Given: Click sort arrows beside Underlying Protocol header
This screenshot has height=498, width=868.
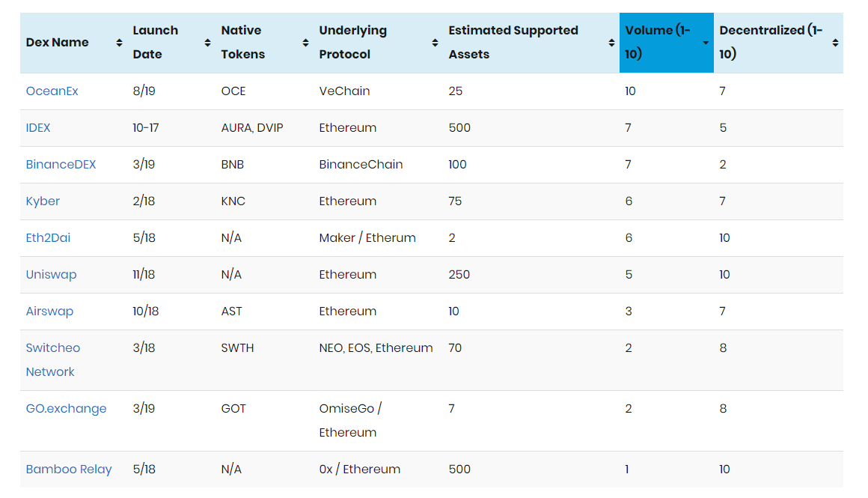Looking at the screenshot, I should (x=435, y=43).
